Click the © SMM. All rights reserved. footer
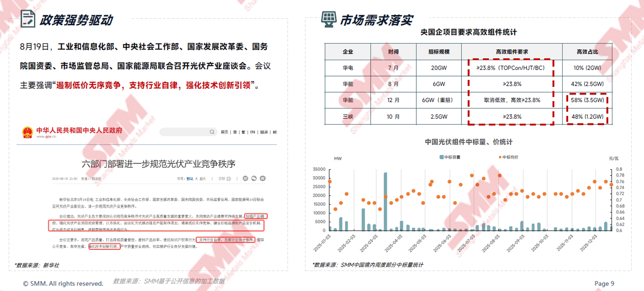Screen dimensions: 644x291 tap(63, 283)
